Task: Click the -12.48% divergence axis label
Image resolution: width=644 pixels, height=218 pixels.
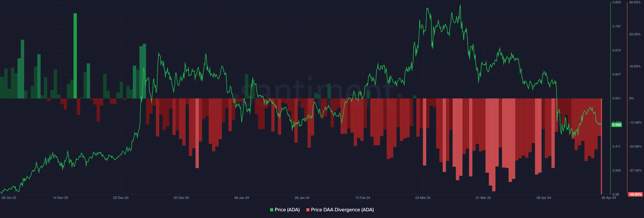Action: 635,122
